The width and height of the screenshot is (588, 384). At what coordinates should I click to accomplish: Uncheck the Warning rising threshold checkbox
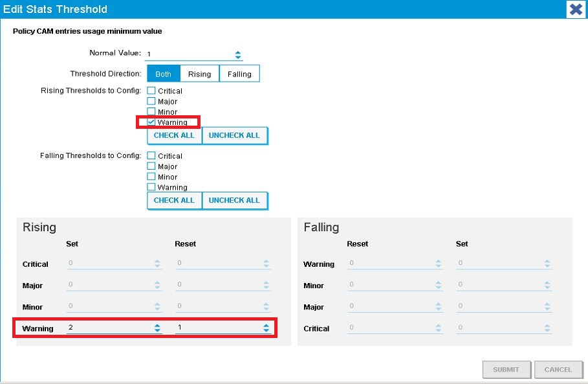point(151,122)
